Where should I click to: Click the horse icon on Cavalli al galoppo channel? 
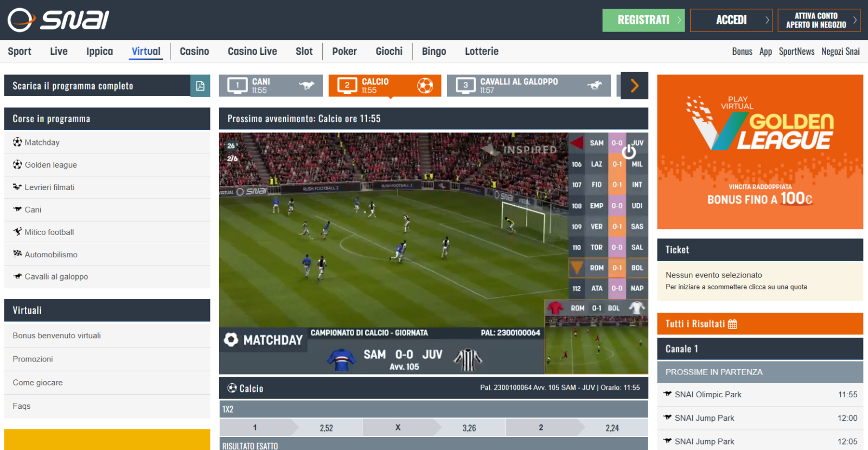pyautogui.click(x=595, y=85)
